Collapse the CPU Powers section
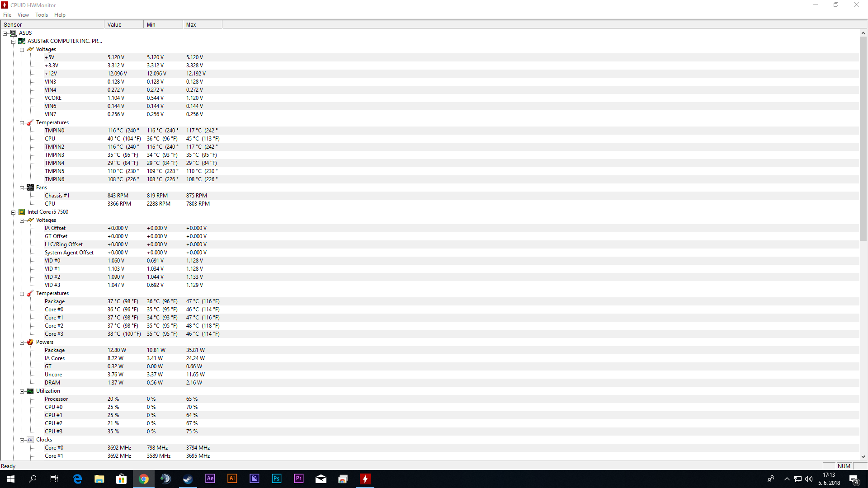 [22, 343]
